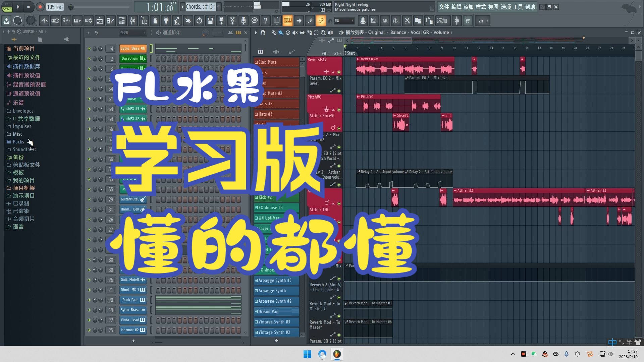This screenshot has width=644, height=362.
Task: Expand Impulses folder in browser
Action: pos(22,126)
